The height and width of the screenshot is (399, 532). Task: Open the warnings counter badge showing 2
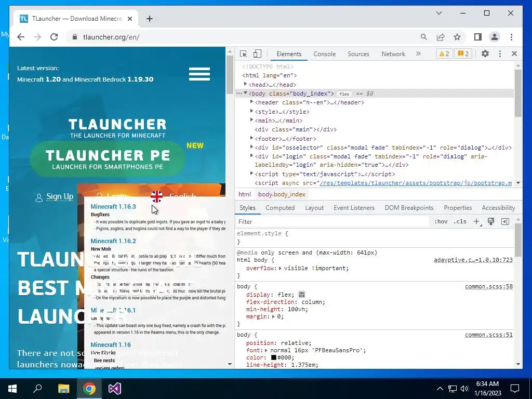point(444,54)
